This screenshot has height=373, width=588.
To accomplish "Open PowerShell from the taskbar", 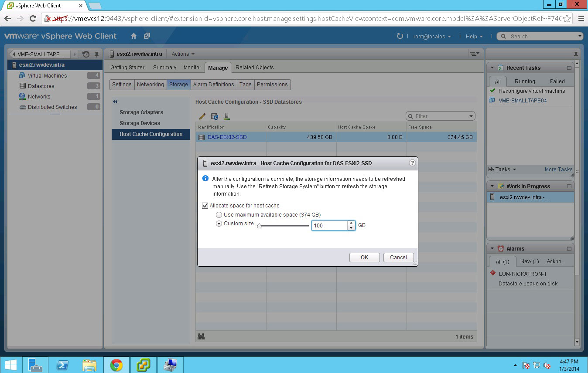I will tap(62, 365).
